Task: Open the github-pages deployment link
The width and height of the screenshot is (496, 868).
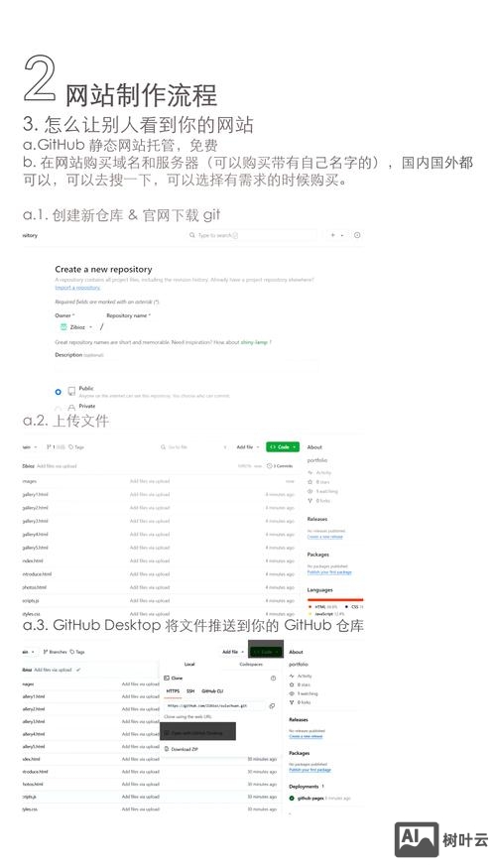Action: (x=310, y=799)
